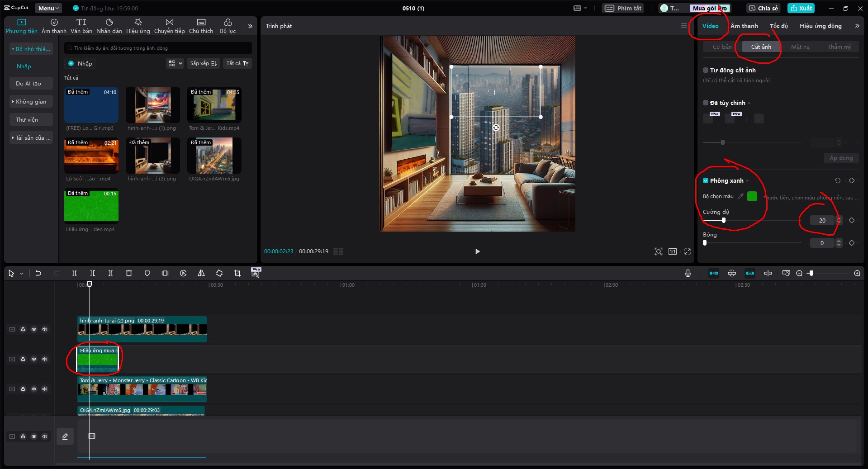This screenshot has height=469, width=868.
Task: Hide the hinh-anh-tu-ai track with eye icon
Action: coord(34,329)
